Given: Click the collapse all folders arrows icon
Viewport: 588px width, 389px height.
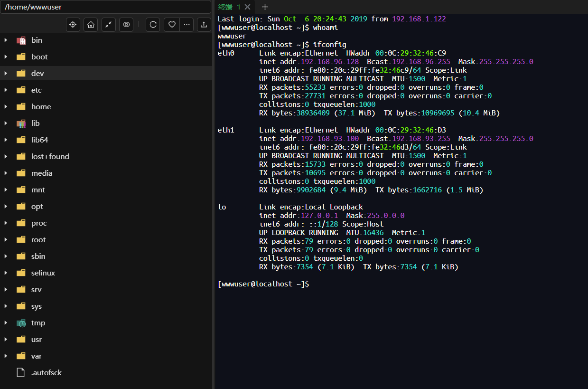Looking at the screenshot, I should pos(109,25).
